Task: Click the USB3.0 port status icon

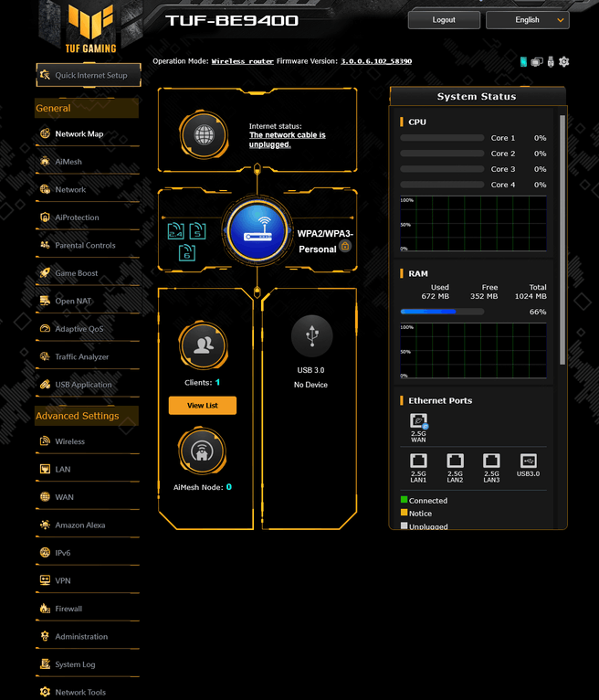Action: coord(528,461)
